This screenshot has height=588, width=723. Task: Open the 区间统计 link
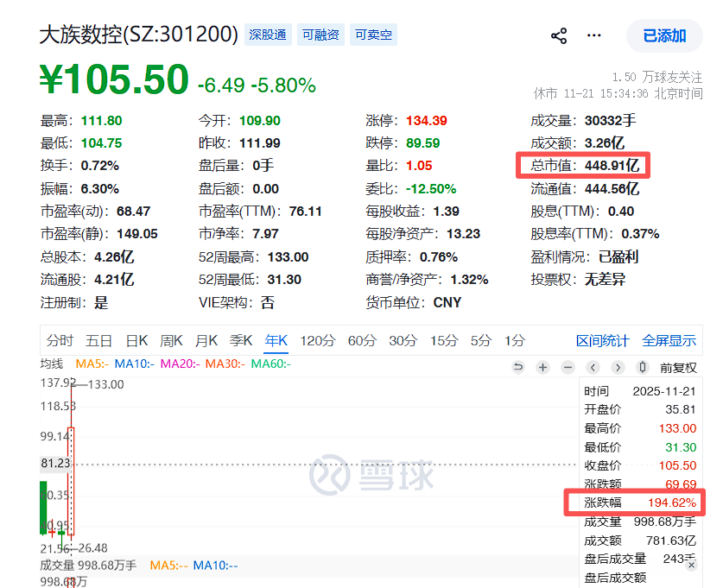click(603, 340)
